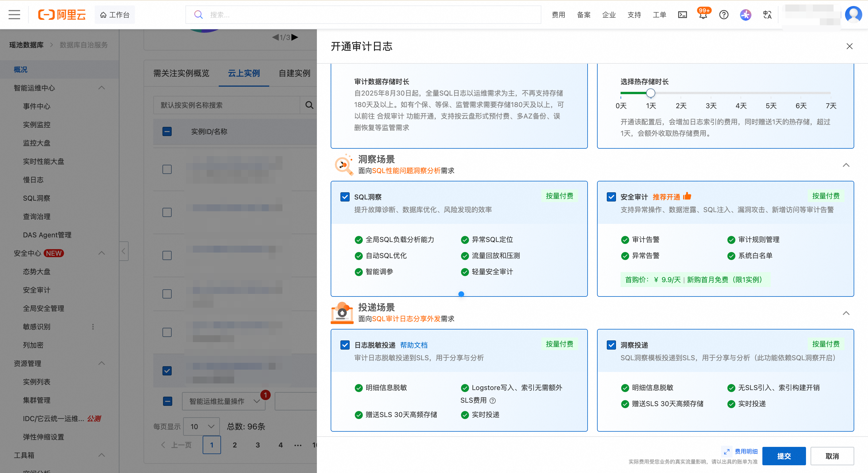Image resolution: width=868 pixels, height=473 pixels.
Task: Click the help icon beside SLS费用
Action: point(493,401)
